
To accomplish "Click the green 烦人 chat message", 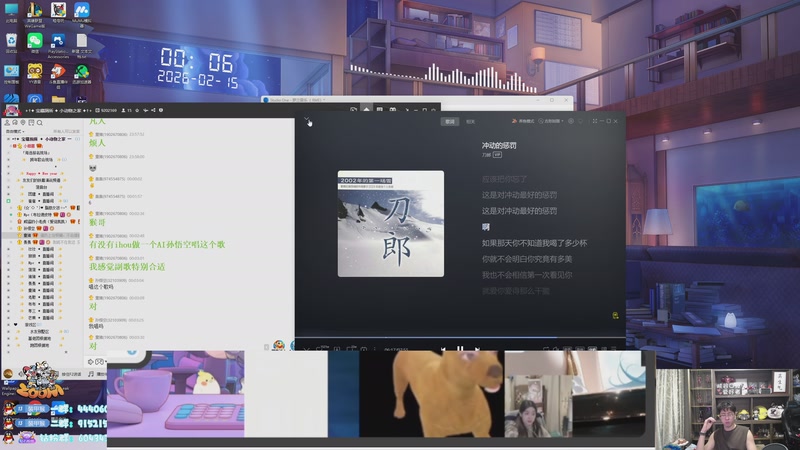I will [x=97, y=143].
